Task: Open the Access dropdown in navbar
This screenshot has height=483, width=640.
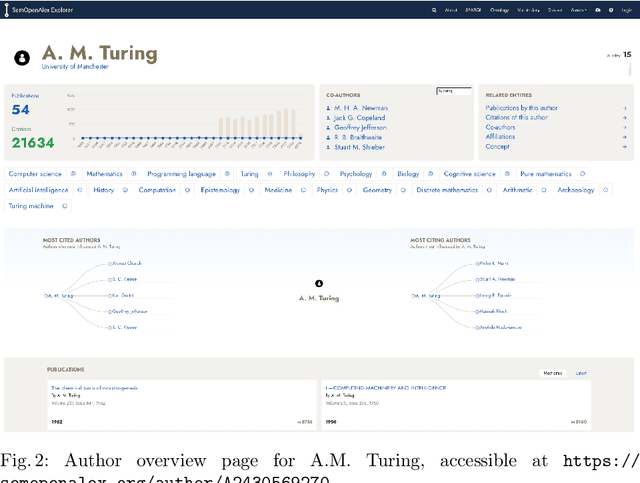Action: 579,10
